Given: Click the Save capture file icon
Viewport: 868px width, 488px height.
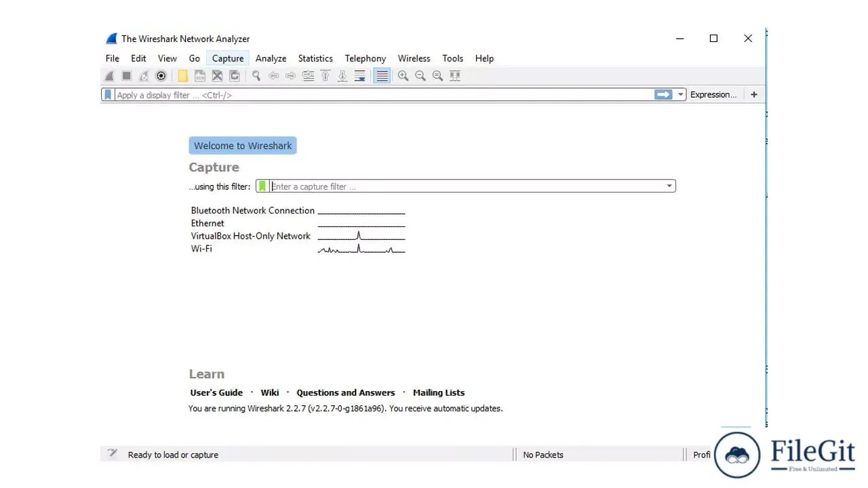Looking at the screenshot, I should pos(200,76).
